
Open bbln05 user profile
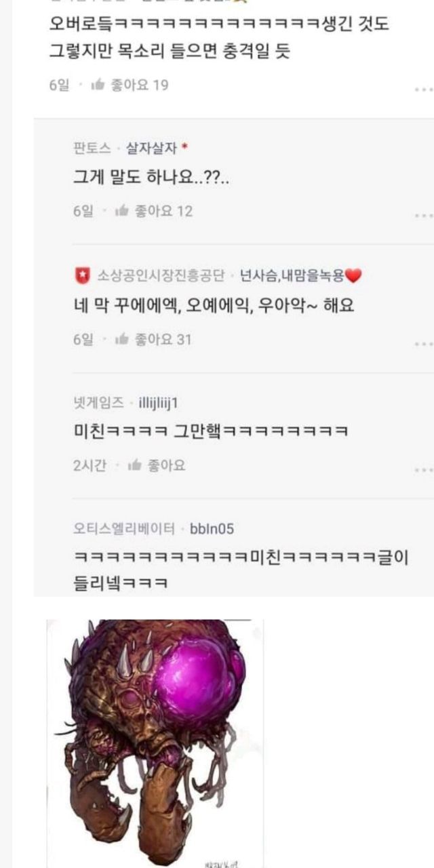(212, 529)
